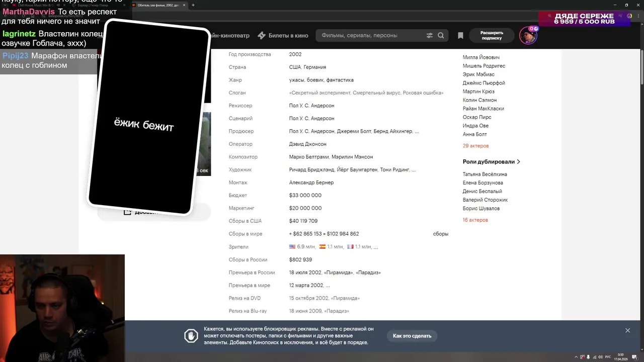Screen dimensions: 644x362
Task: Open the боевик genre link
Action: [x=315, y=80]
